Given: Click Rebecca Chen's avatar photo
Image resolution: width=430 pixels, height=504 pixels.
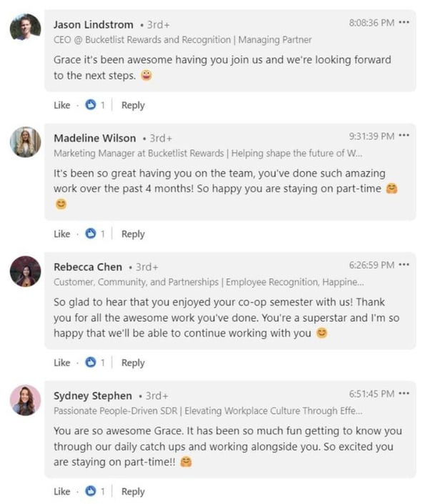Looking at the screenshot, I should 26,271.
